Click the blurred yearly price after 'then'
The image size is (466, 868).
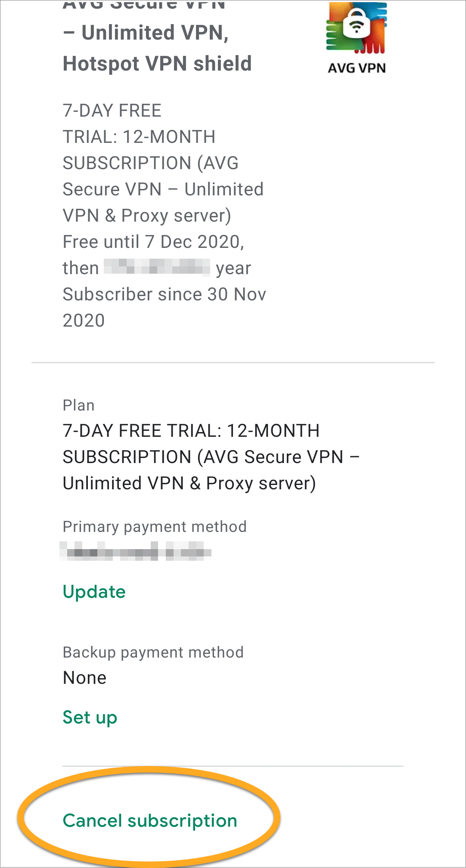point(157,267)
